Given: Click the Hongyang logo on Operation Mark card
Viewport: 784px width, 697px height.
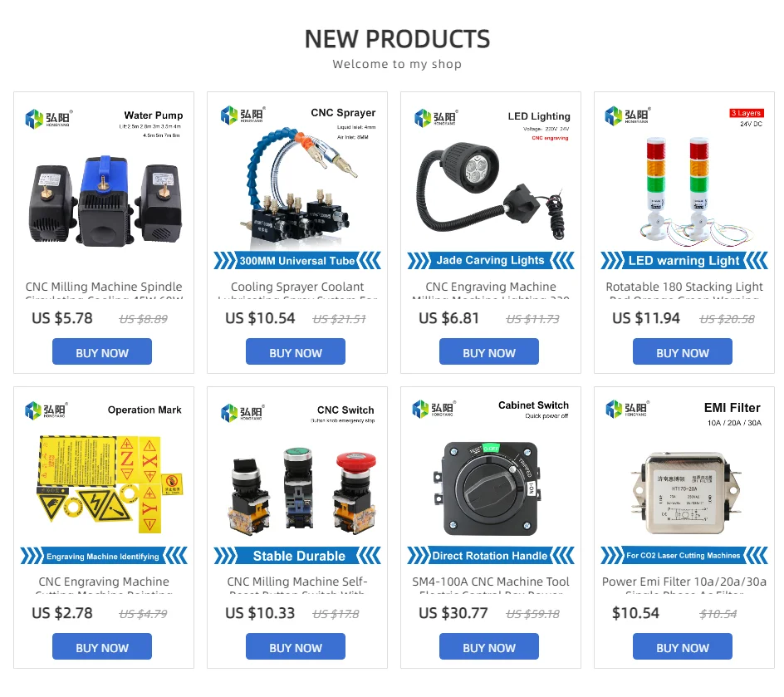Looking at the screenshot, I should click(x=47, y=410).
